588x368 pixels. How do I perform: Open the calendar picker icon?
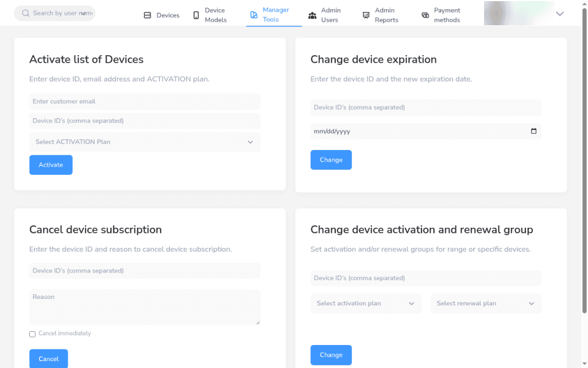(x=533, y=131)
